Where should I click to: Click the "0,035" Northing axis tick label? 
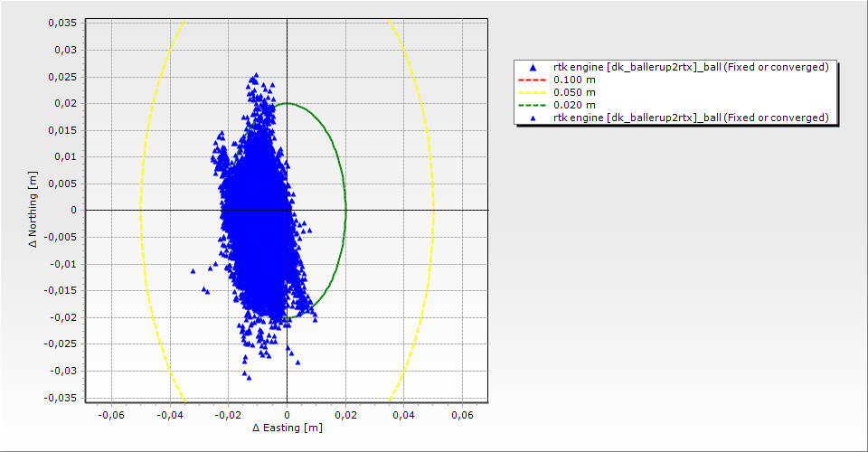[62, 24]
